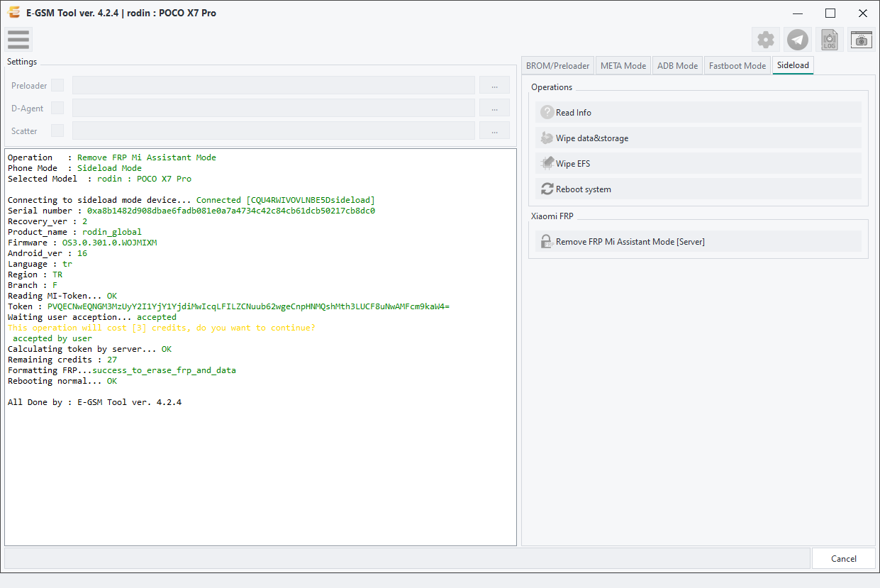Screen dimensions: 880x588
Task: Click 'All Done by : E-GSM Tool' line
Action: 94,402
